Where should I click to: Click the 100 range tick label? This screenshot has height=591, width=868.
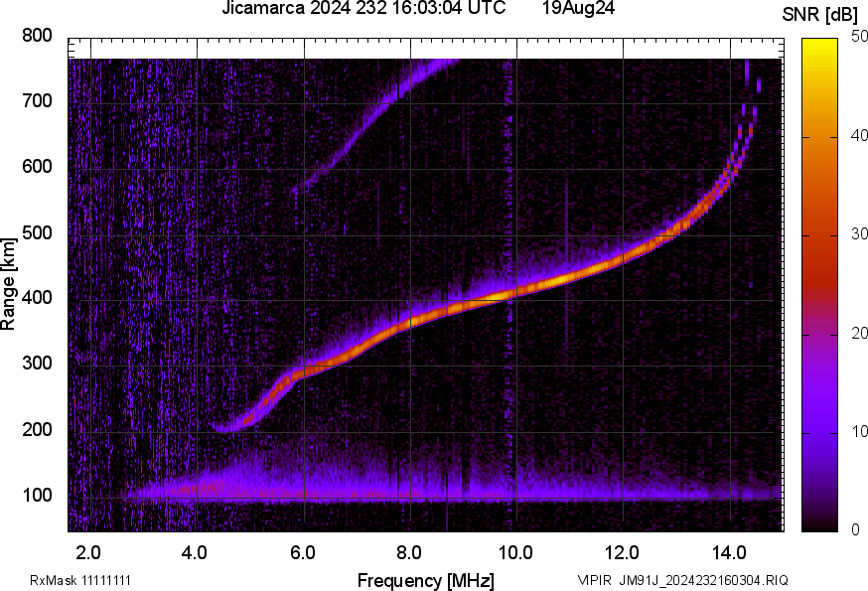point(37,496)
